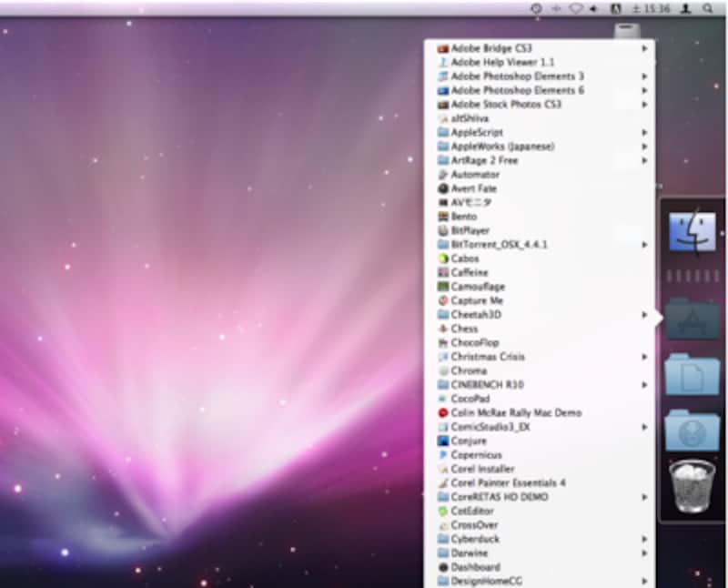The height and width of the screenshot is (588, 728).
Task: Click the Copernicus app icon
Action: click(443, 455)
